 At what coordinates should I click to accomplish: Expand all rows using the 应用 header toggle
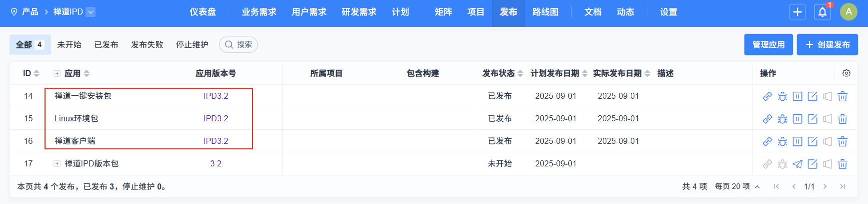point(57,74)
